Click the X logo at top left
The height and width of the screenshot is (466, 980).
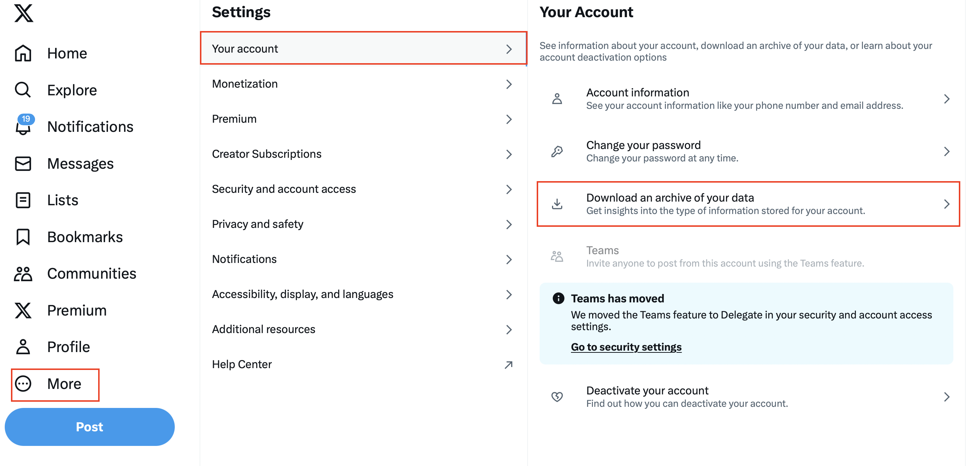[24, 12]
